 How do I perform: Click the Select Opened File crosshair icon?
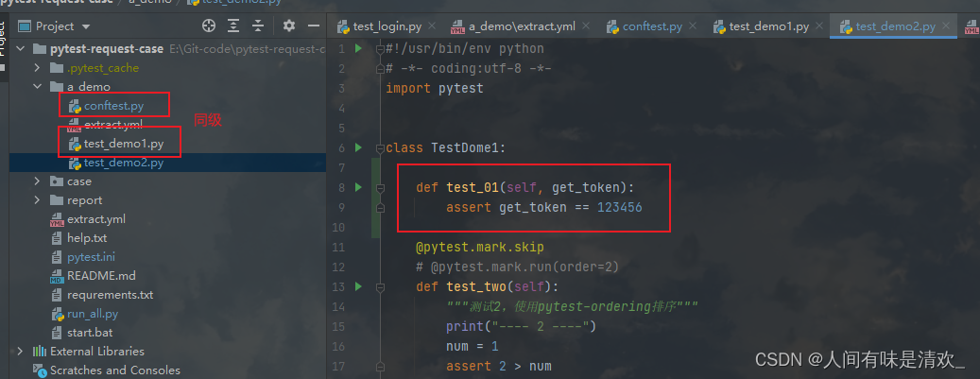click(209, 26)
